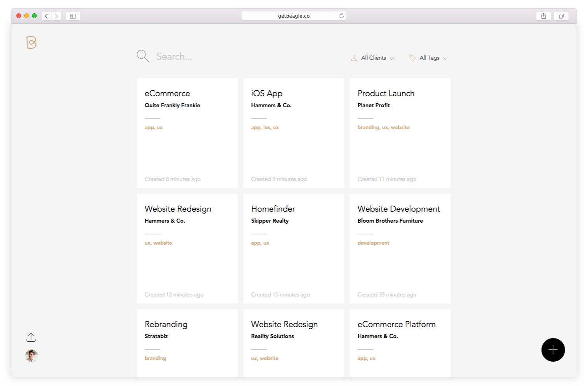Click 'Created 33 minutes ago' text
Screen dimensions: 588x386
[387, 295]
